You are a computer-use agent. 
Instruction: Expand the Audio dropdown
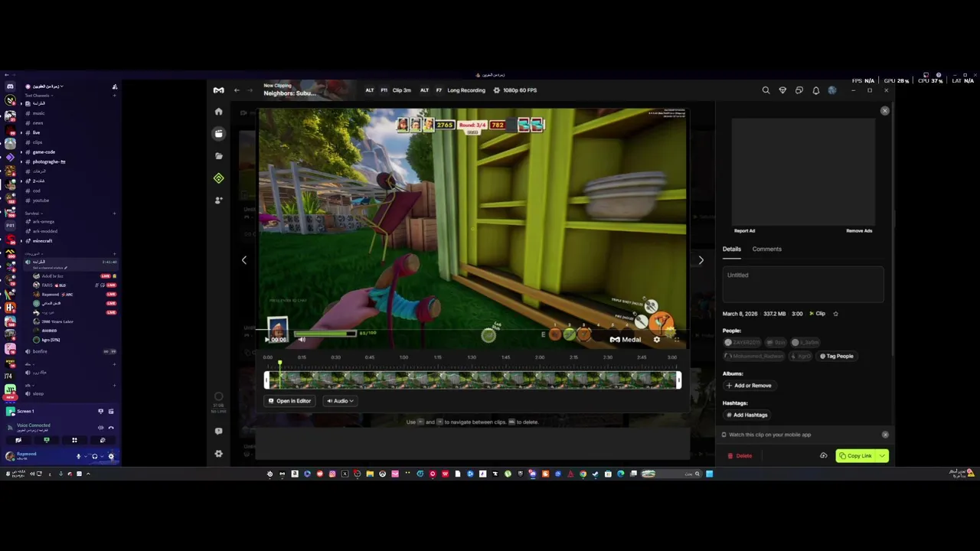click(340, 401)
